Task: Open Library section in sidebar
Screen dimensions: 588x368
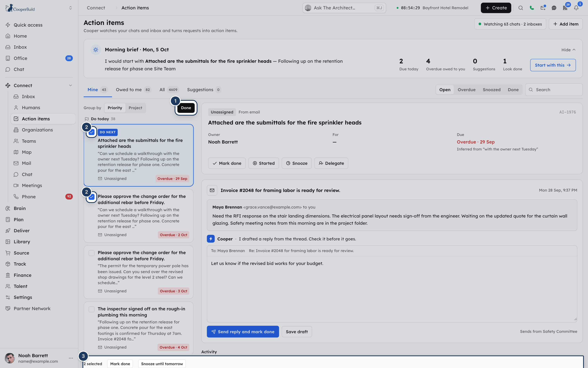Action: click(22, 242)
